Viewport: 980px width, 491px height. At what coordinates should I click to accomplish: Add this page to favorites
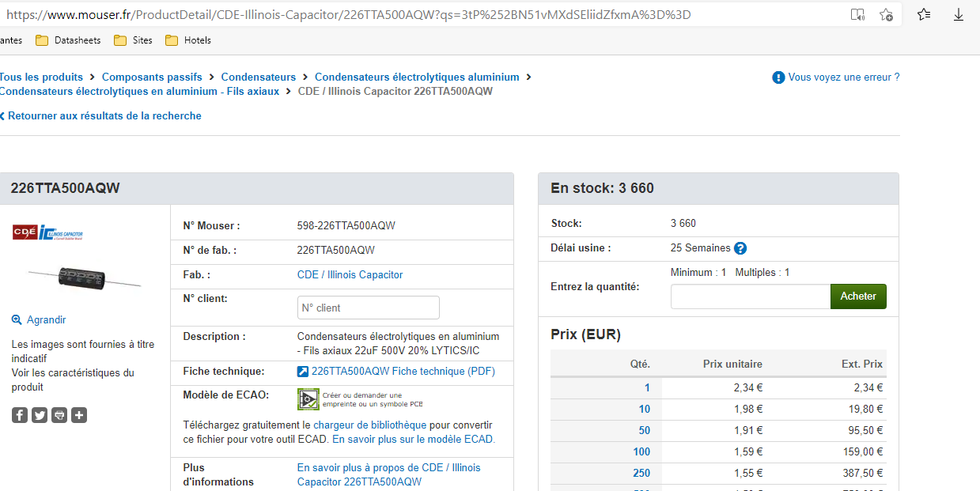887,14
